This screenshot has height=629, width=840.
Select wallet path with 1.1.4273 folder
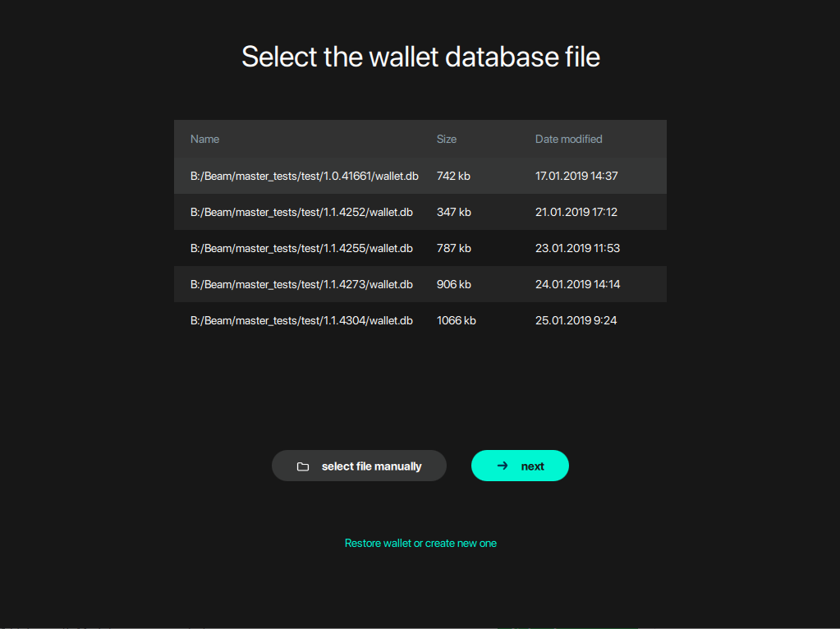(301, 284)
